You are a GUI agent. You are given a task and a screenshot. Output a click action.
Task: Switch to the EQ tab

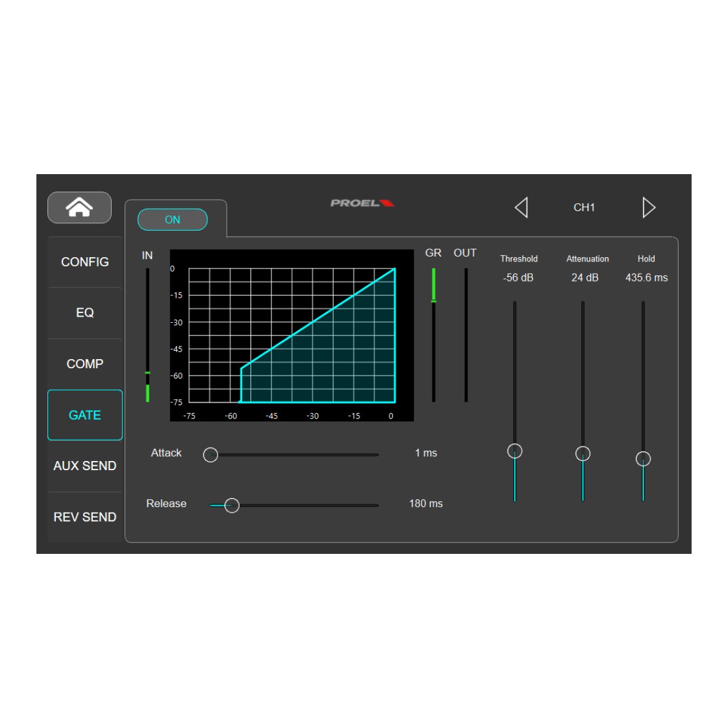click(85, 312)
